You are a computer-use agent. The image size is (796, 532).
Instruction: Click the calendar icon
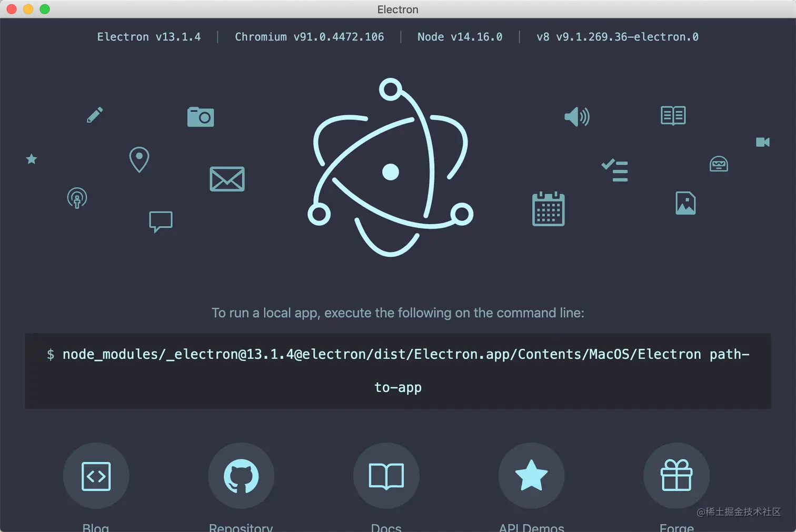click(x=549, y=209)
